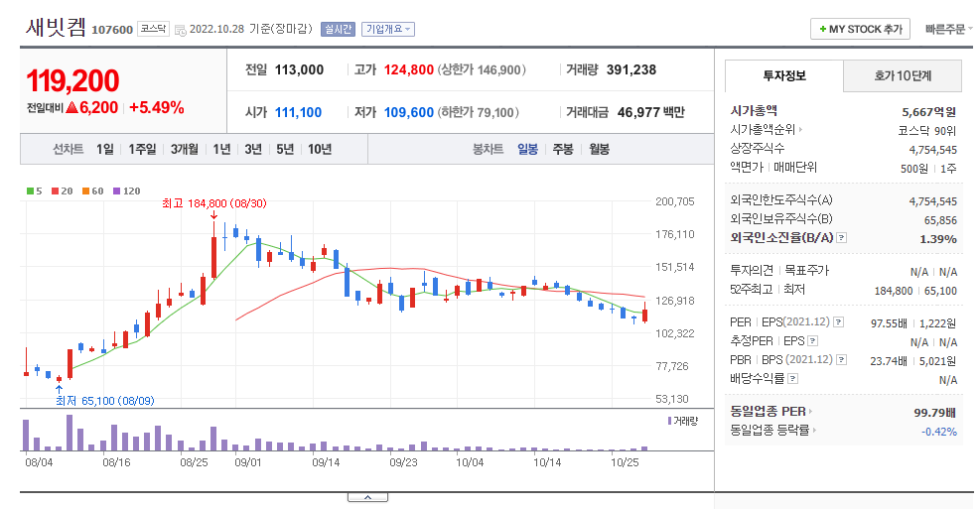Screen dimensions: 980x509
Task: Select the 3개월 line chart period
Action: (x=185, y=149)
